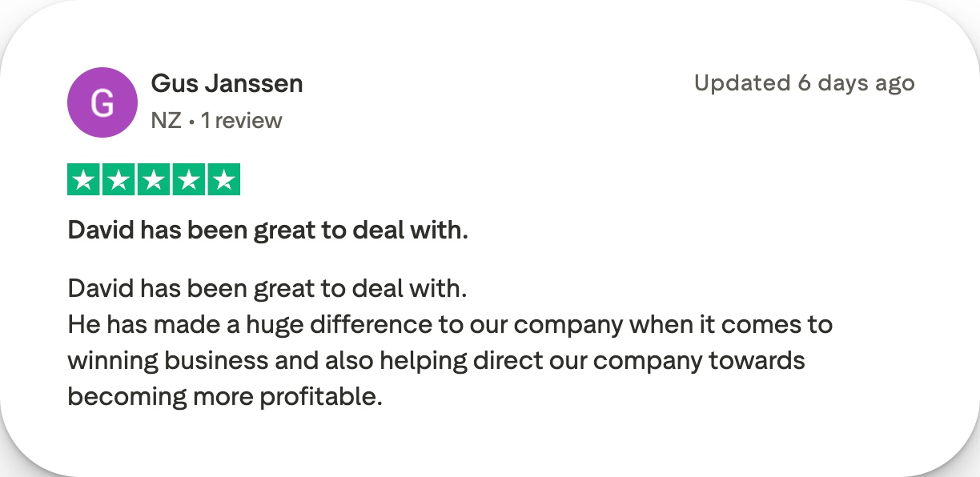Click the non-bold first line of review body
980x477 pixels.
(267, 288)
